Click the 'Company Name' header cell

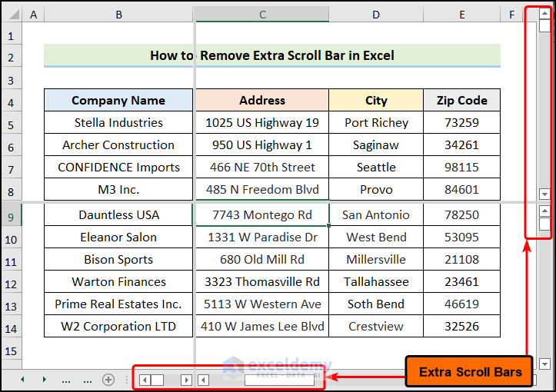[x=118, y=100]
